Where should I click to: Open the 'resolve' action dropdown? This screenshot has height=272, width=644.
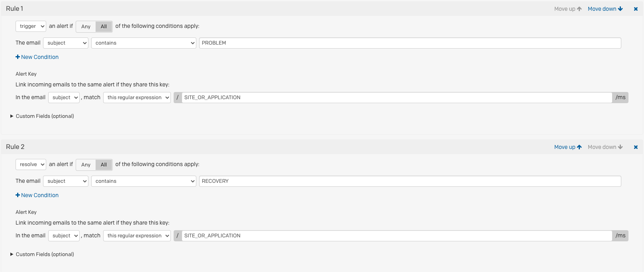click(x=31, y=164)
